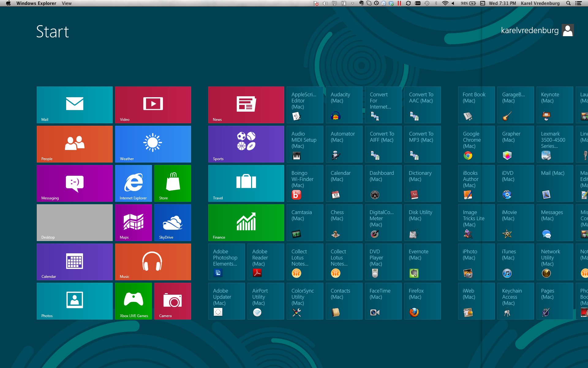The height and width of the screenshot is (368, 588).
Task: Launch Boingo Wi-Finder (Mac) tile
Action: pos(305,183)
